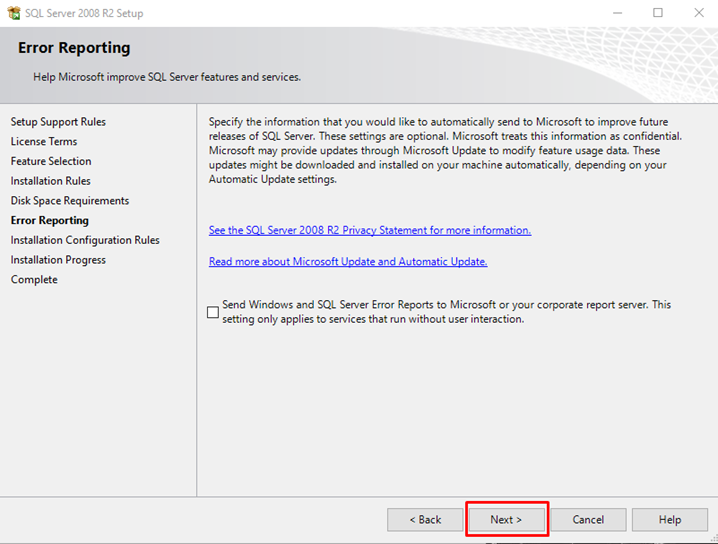Enable sending error reports to Microsoft checkbox

click(213, 312)
